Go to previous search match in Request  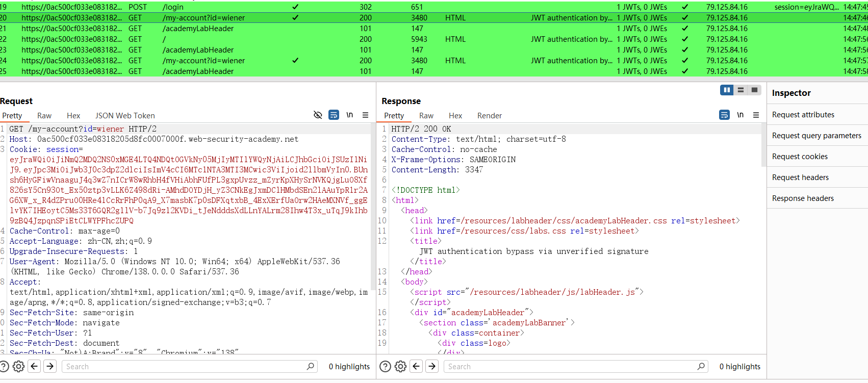coord(34,366)
